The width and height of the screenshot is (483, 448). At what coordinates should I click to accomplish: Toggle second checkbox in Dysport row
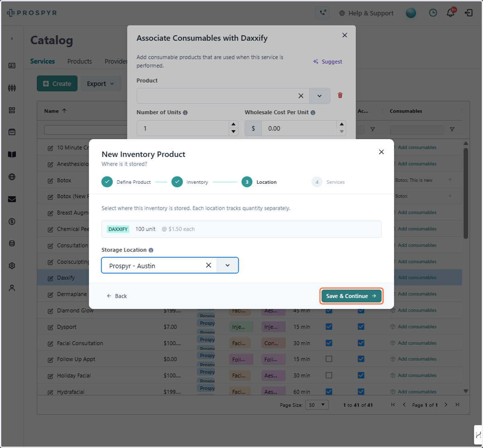tap(361, 327)
